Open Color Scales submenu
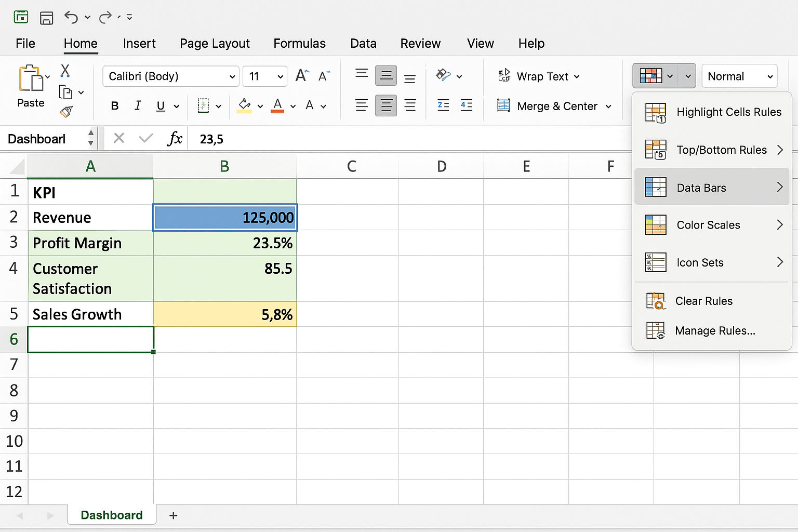798x532 pixels. (x=712, y=225)
